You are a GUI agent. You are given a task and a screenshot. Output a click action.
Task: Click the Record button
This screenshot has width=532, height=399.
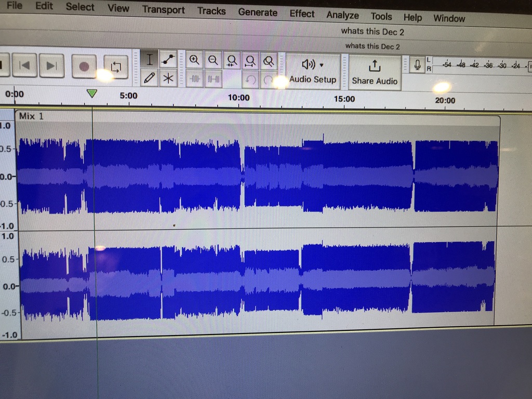point(84,66)
